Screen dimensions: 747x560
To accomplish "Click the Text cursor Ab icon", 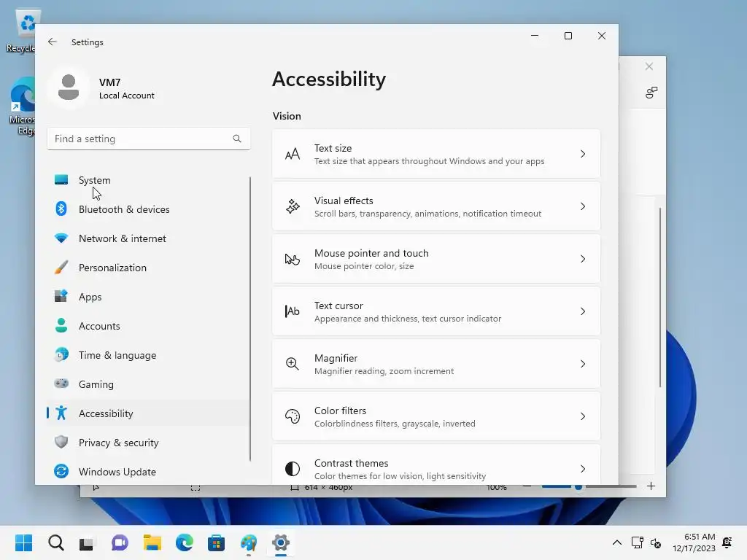I will pyautogui.click(x=292, y=311).
